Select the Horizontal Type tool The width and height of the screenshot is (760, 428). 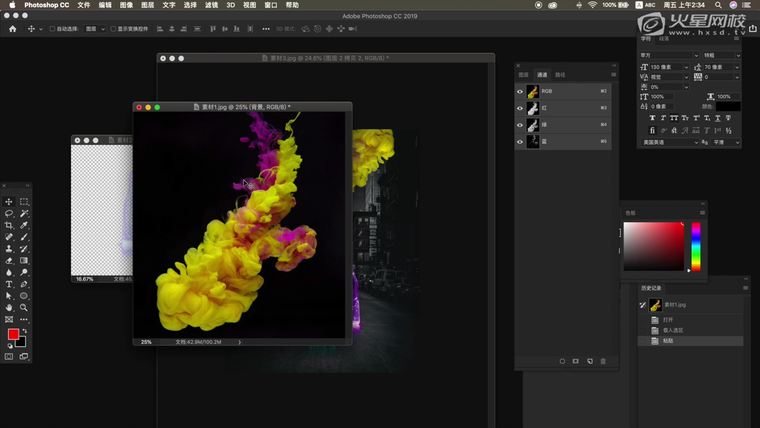click(x=9, y=284)
